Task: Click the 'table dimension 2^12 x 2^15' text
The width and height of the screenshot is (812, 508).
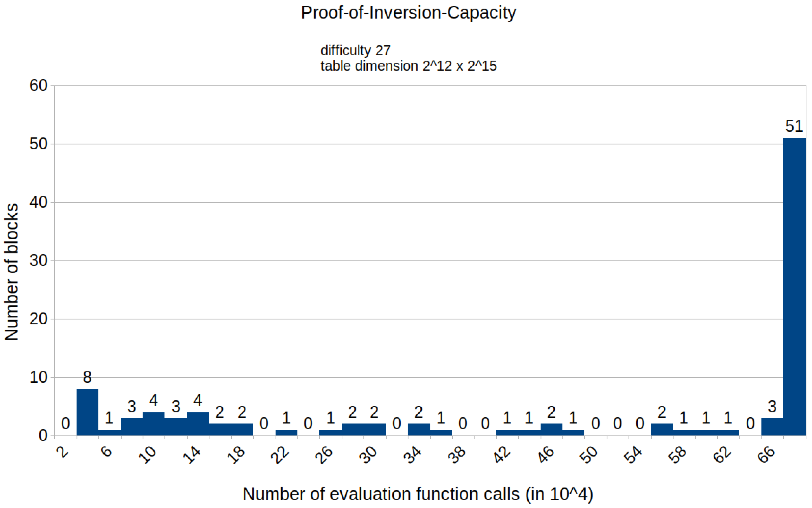Action: click(408, 66)
